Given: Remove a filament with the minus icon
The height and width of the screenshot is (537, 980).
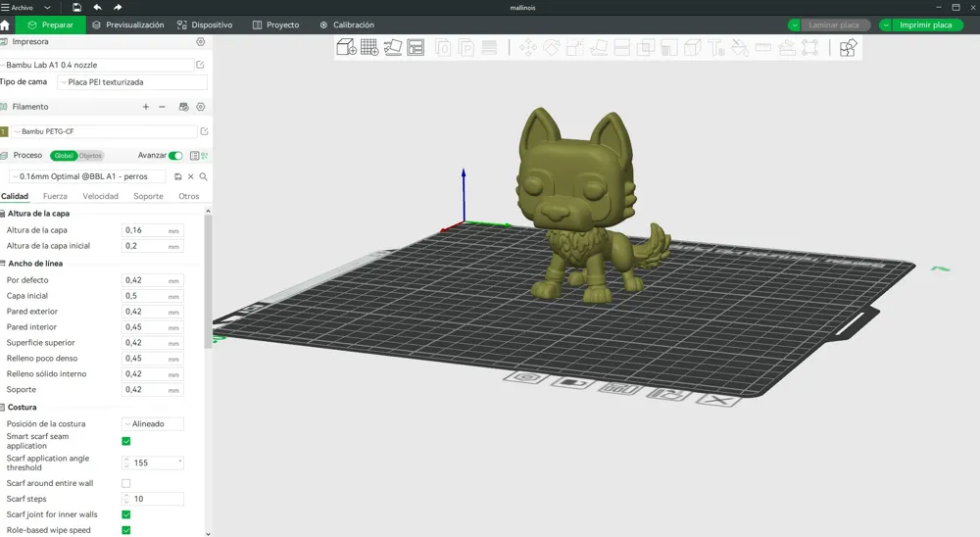Looking at the screenshot, I should pos(162,107).
